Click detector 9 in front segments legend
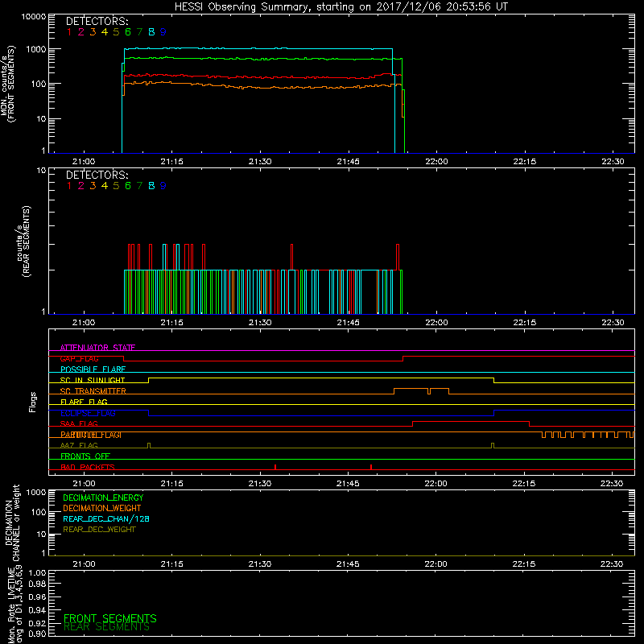Screen dimensions: 644x644 coord(163,32)
